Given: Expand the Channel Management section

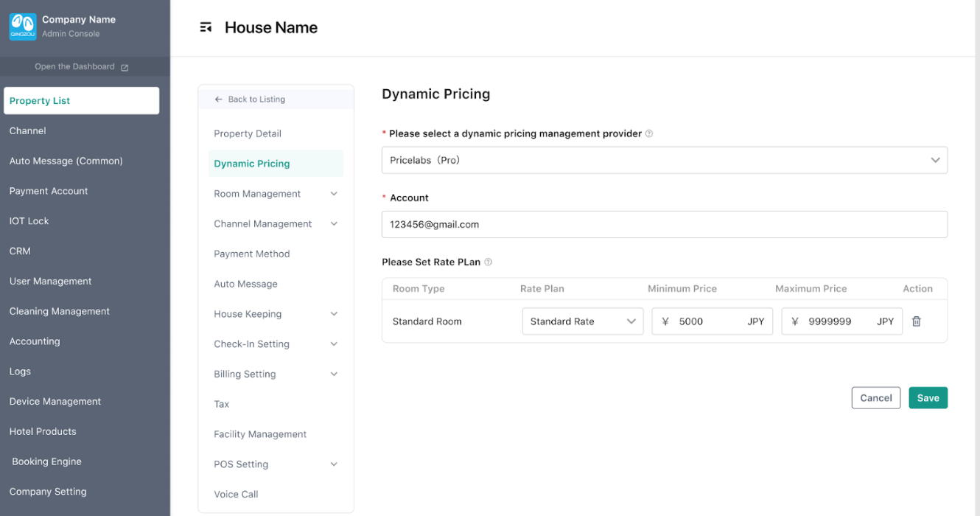Looking at the screenshot, I should point(334,224).
